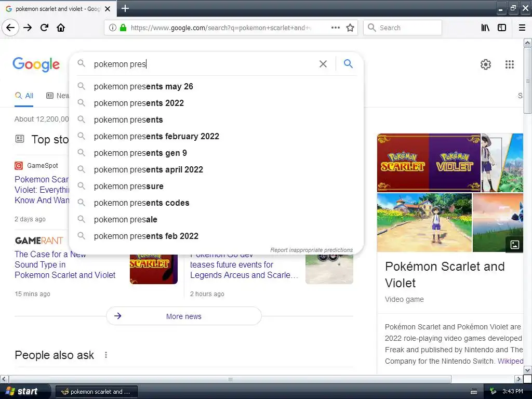Click horizontal scrollbar right arrow
532x399 pixels.
[518, 379]
